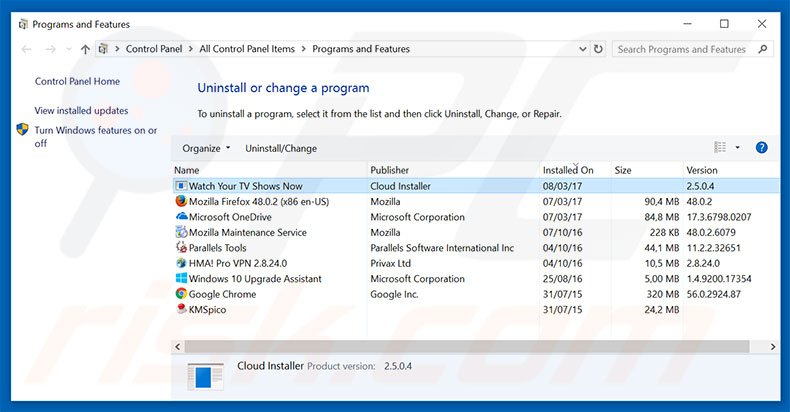Select All Control Panel Items breadcrumb

coord(247,49)
